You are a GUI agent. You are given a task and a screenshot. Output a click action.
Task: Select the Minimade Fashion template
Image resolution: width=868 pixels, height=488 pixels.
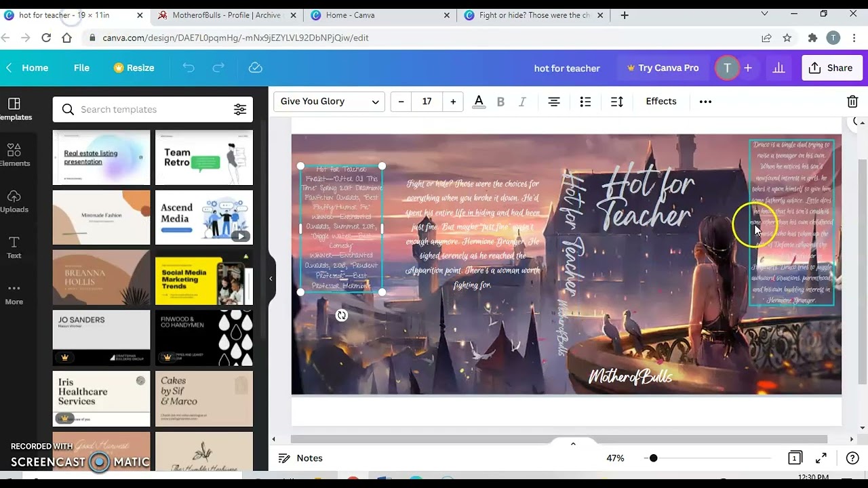coord(102,217)
